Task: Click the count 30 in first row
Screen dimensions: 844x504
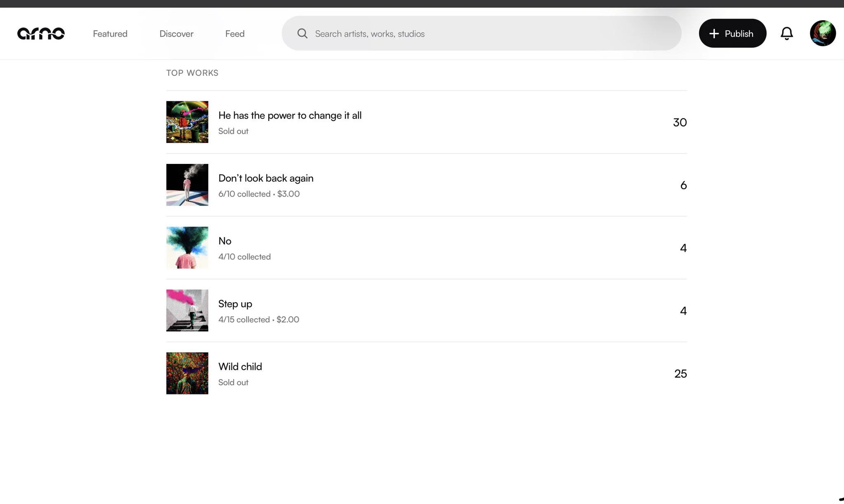Action: point(680,122)
